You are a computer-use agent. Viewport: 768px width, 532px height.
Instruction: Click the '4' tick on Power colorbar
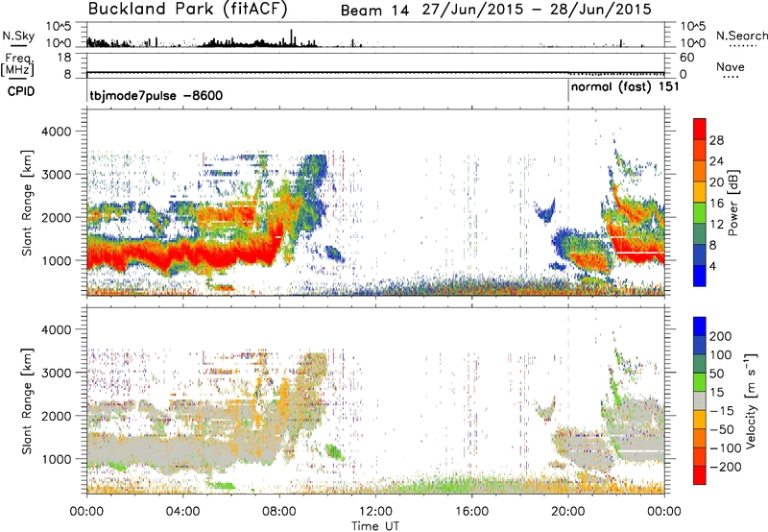(x=713, y=266)
